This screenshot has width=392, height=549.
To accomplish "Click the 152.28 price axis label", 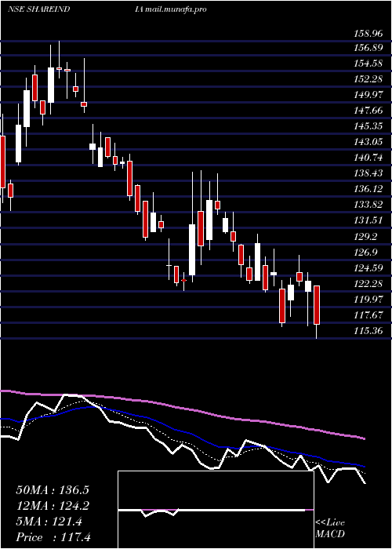I will tap(368, 79).
